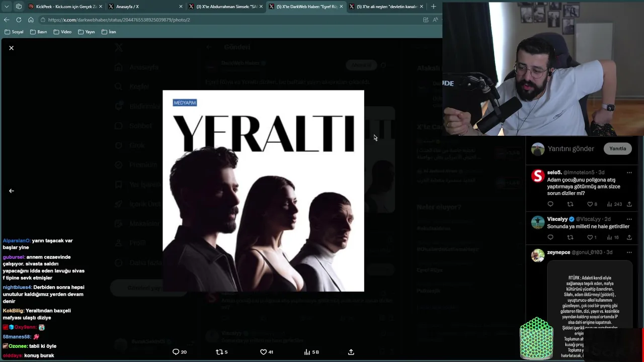Click the split screen icon in address bar
The width and height of the screenshot is (644, 362).
[x=426, y=20]
